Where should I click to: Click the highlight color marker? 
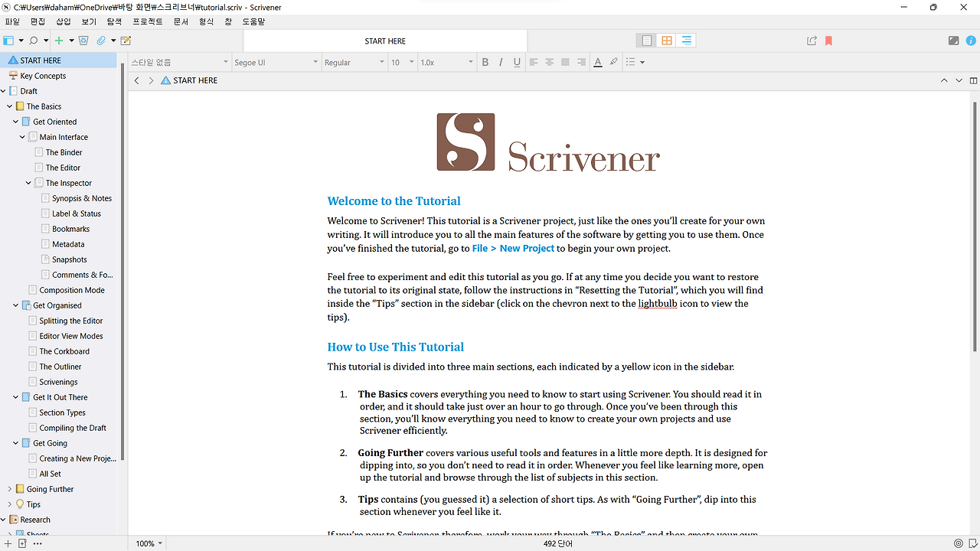pyautogui.click(x=614, y=62)
